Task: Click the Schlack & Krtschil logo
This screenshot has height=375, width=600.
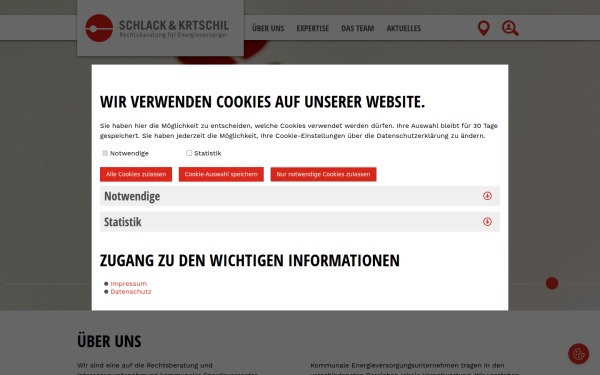Action: [157, 28]
